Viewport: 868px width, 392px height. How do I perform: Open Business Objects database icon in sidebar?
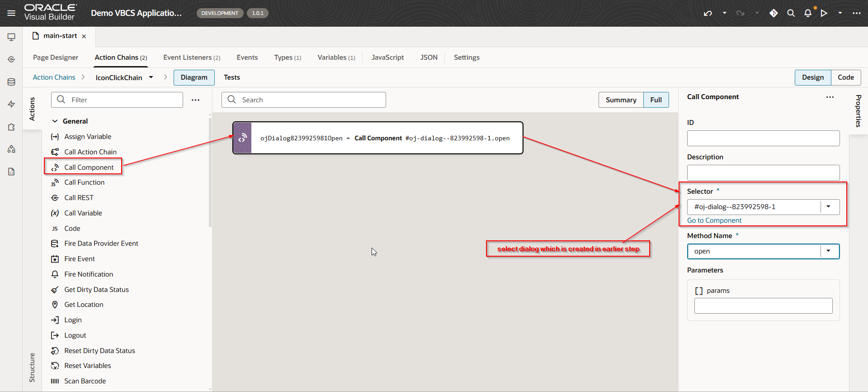tap(11, 82)
